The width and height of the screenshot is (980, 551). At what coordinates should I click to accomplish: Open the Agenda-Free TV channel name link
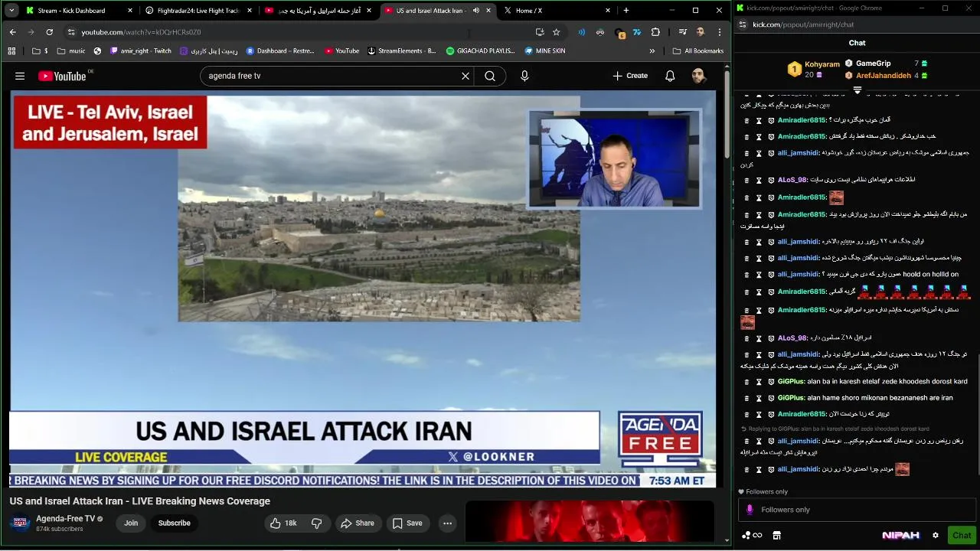tap(65, 519)
